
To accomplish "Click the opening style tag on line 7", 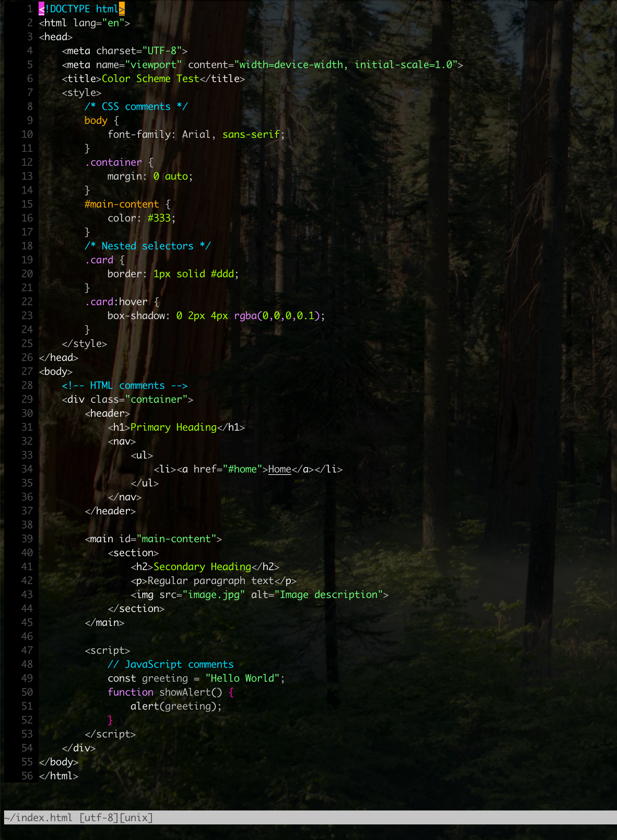I will coord(82,92).
